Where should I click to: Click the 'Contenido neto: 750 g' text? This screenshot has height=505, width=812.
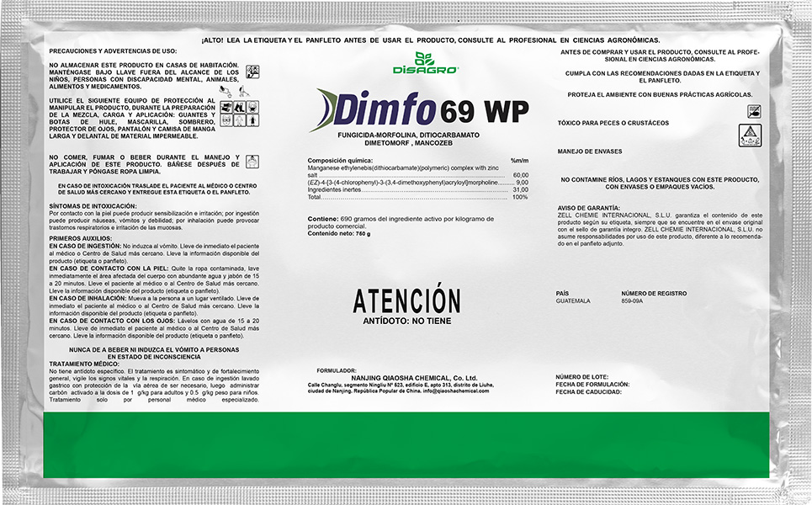point(339,234)
